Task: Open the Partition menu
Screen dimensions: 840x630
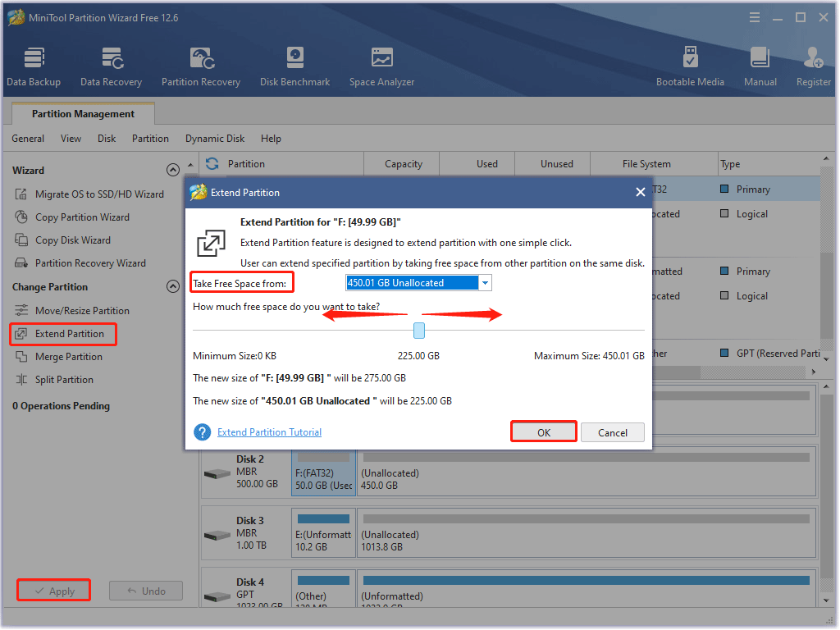Action: point(150,138)
